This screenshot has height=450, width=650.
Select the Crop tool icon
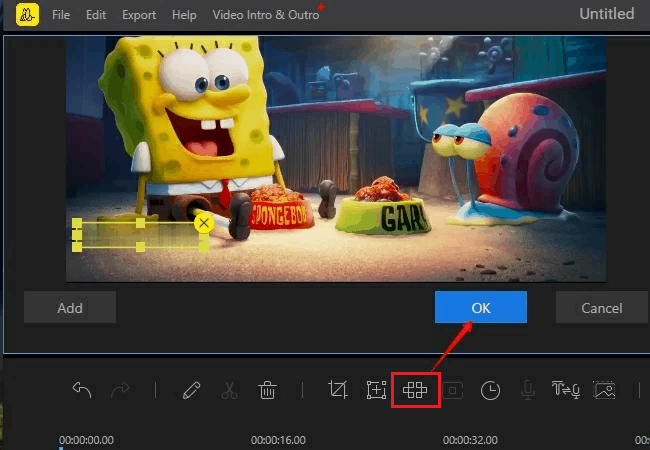pos(338,390)
